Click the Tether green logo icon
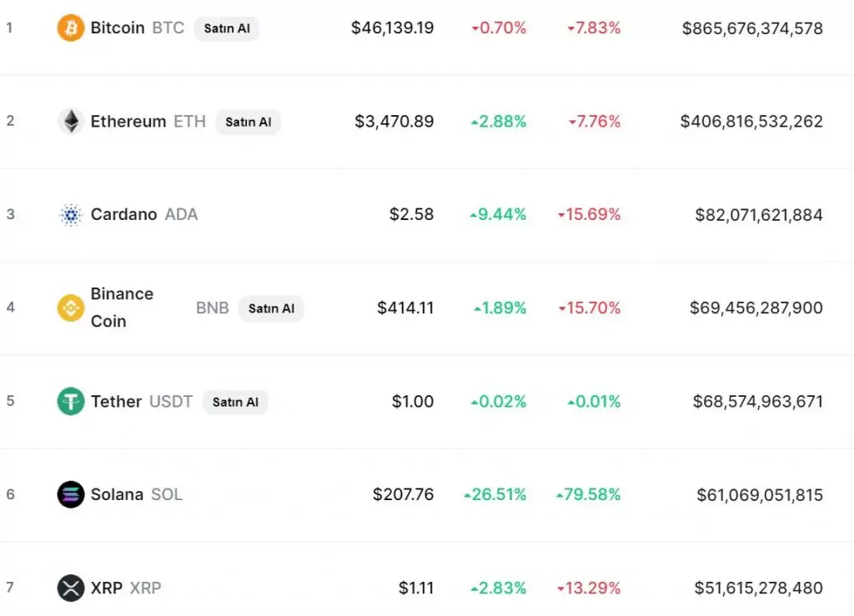Image resolution: width=854 pixels, height=616 pixels. [x=71, y=402]
